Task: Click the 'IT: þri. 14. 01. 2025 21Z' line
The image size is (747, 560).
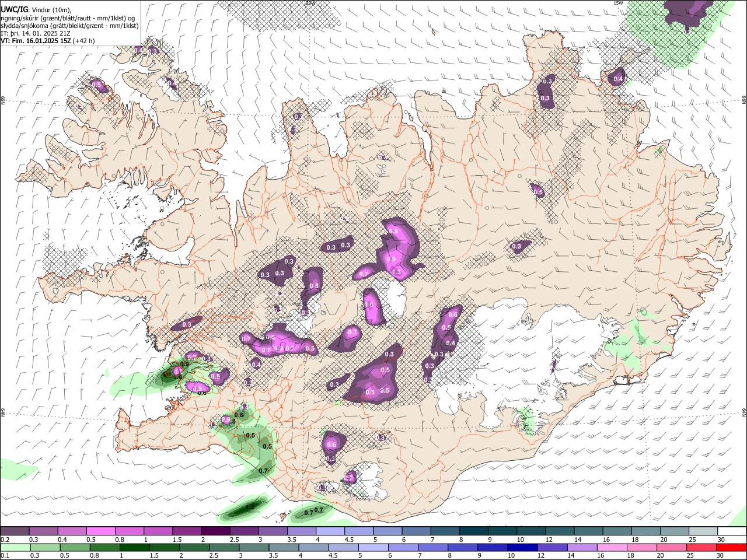Action: click(35, 33)
